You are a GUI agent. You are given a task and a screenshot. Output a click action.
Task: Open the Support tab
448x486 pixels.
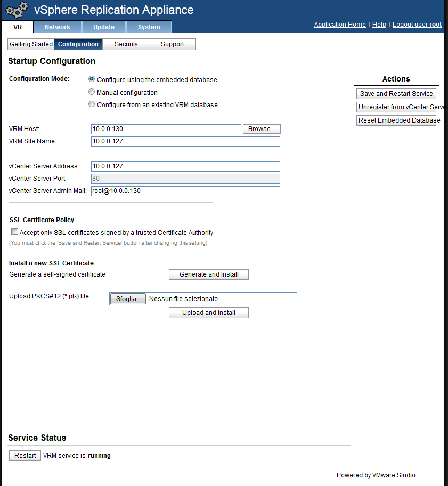(172, 44)
